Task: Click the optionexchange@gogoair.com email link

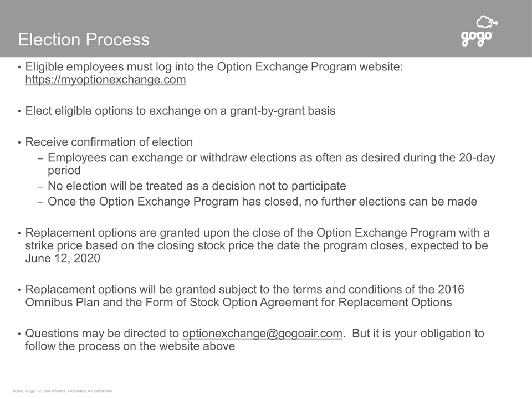Action: click(262, 334)
